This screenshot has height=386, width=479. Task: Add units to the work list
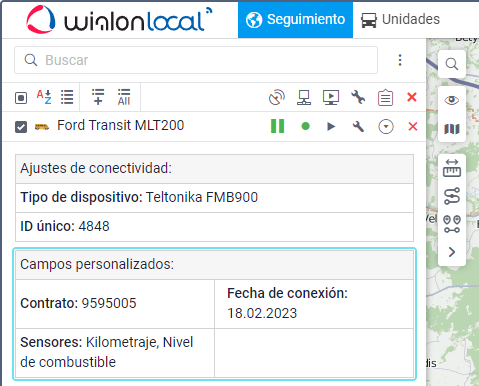tap(98, 97)
